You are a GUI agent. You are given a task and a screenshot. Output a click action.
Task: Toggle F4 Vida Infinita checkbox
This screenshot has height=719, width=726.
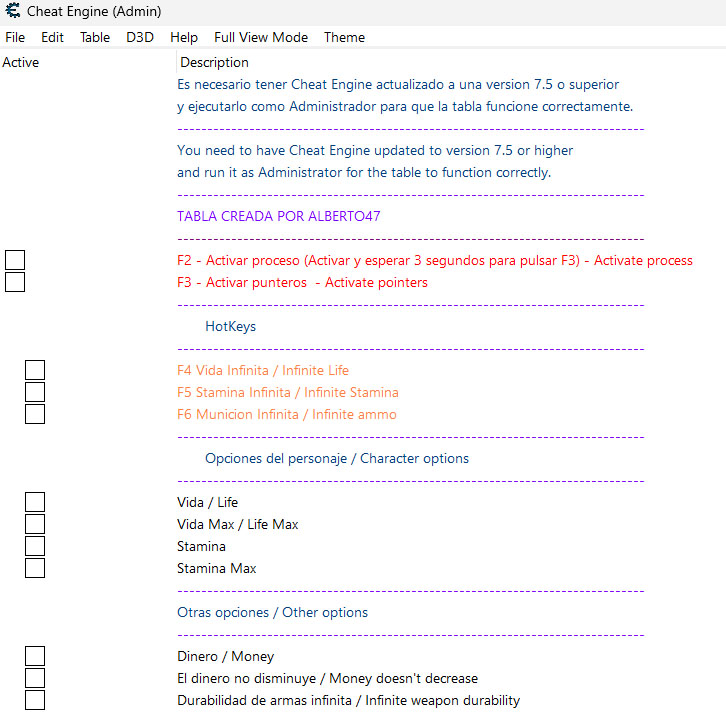click(x=35, y=370)
